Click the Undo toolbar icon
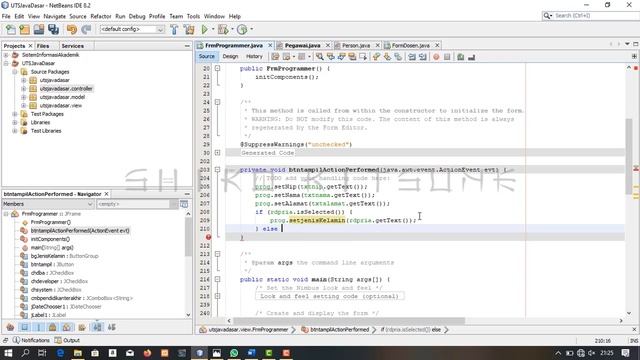640x360 pixels. (72, 29)
